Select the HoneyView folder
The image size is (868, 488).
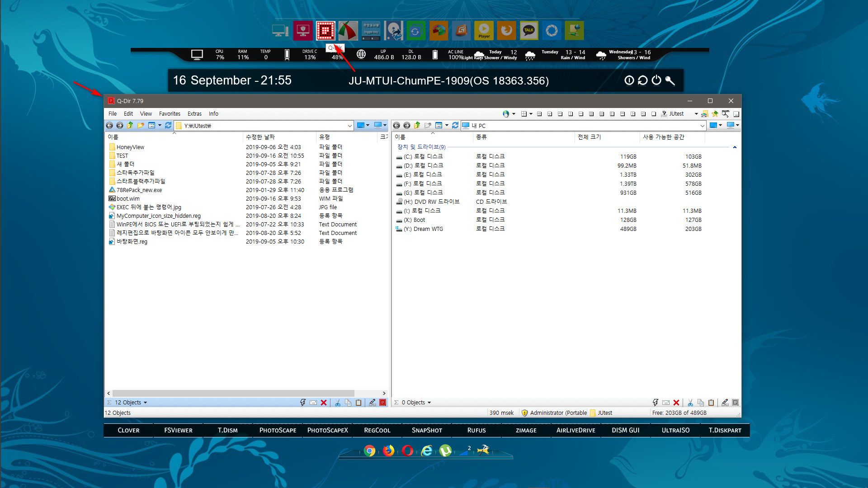point(130,147)
